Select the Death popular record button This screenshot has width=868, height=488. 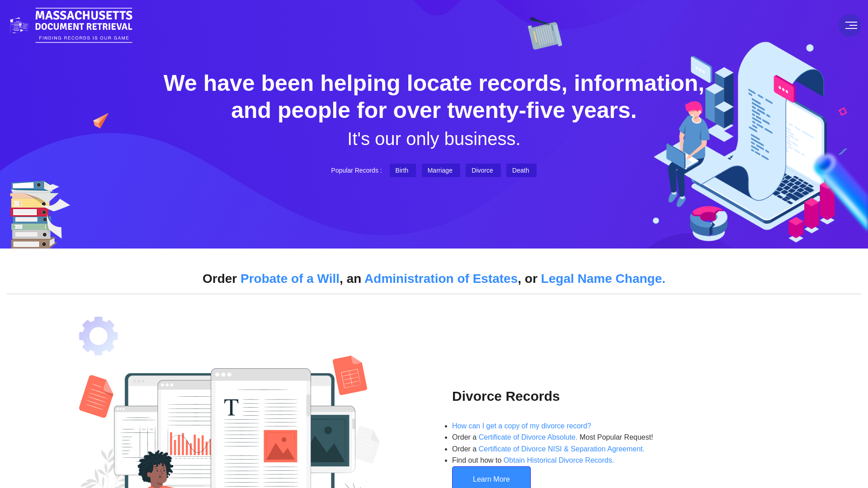tap(520, 170)
